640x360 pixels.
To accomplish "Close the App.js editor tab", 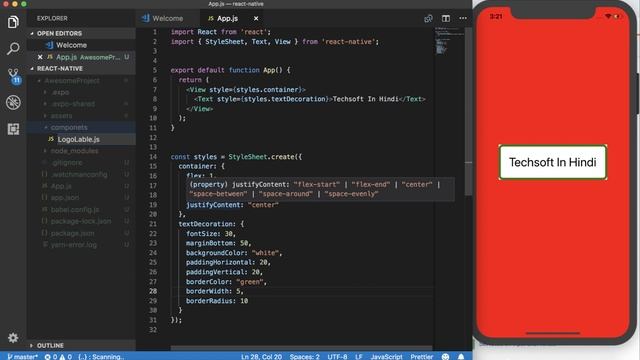I will tap(256, 18).
